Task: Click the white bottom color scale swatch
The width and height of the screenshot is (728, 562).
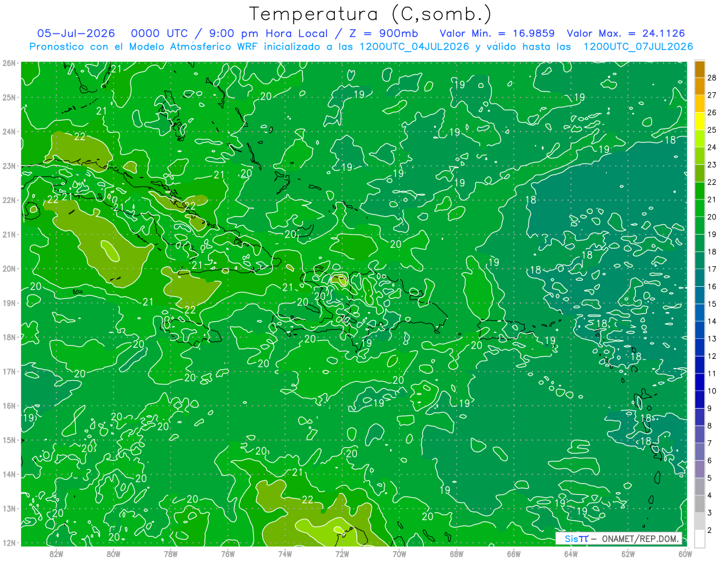Action: (x=699, y=538)
